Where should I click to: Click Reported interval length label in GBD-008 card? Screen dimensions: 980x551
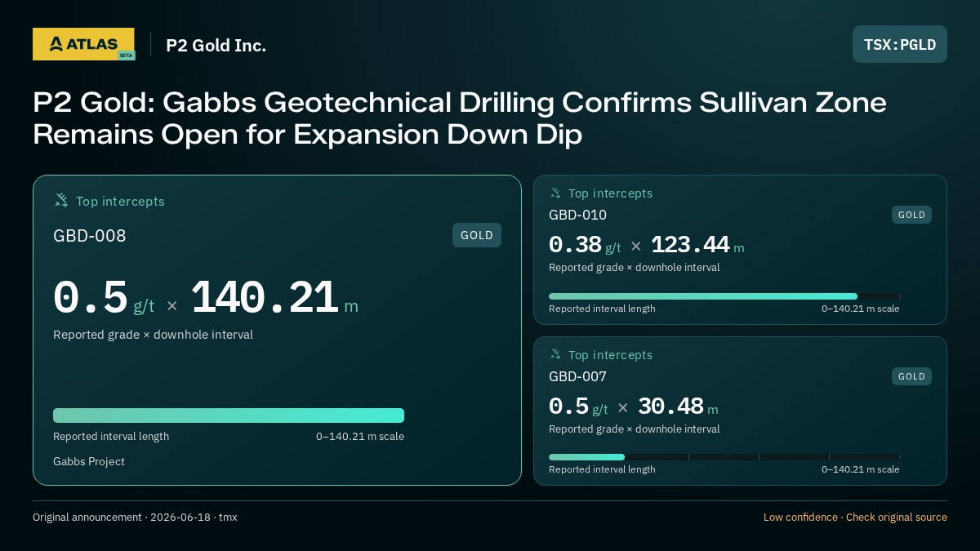(x=111, y=437)
